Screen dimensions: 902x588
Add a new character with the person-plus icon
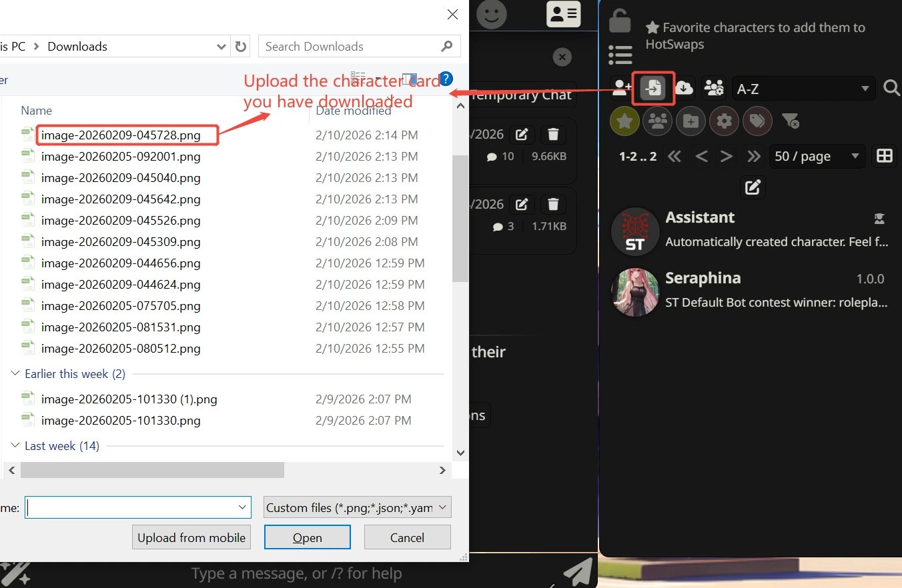tap(621, 87)
